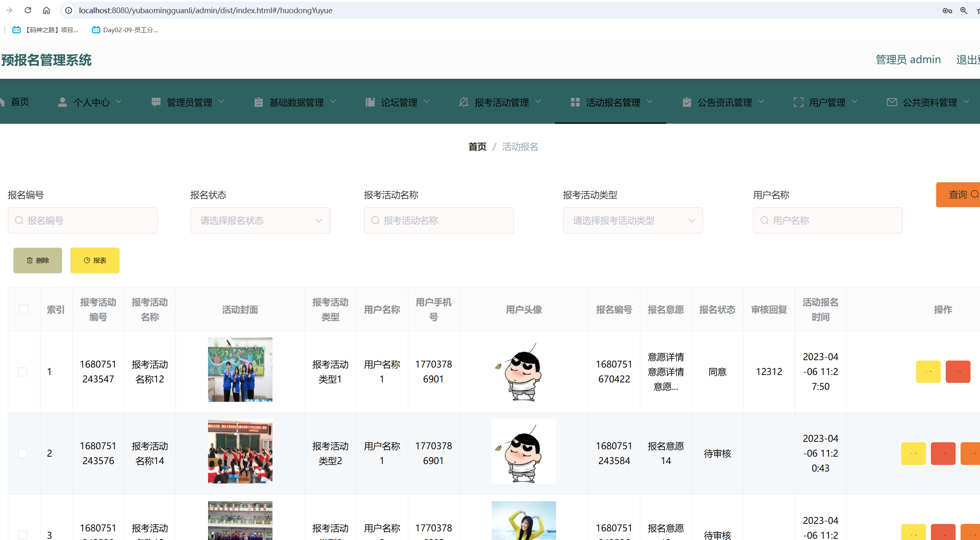
Task: Click the 活动报名管理 grid icon
Action: (x=575, y=102)
